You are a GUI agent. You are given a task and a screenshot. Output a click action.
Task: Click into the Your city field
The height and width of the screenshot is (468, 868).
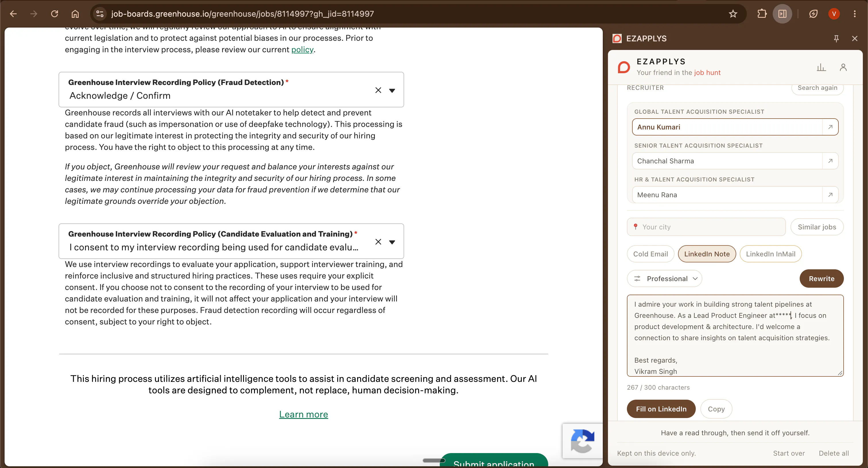[x=706, y=227]
